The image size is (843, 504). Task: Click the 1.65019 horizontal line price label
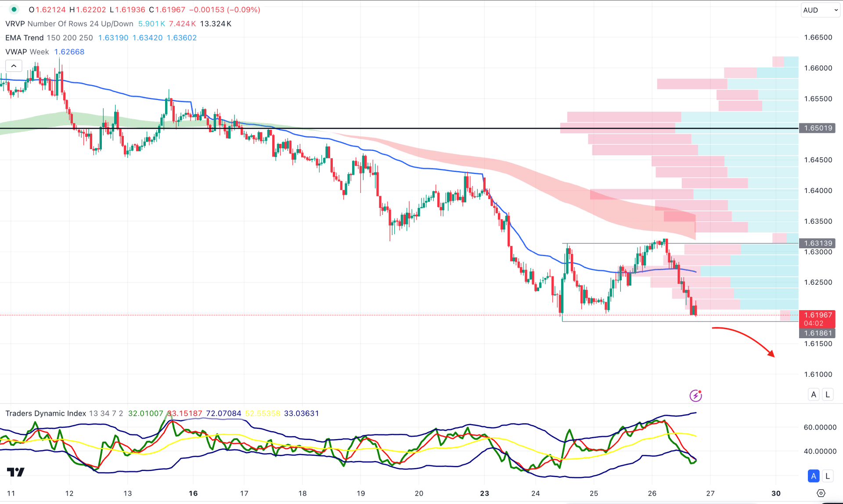coord(818,128)
